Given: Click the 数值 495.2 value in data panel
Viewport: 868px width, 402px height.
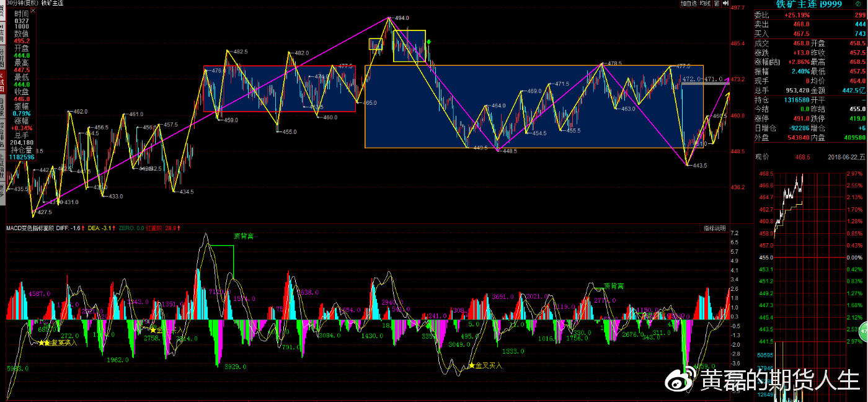Looking at the screenshot, I should 22,41.
